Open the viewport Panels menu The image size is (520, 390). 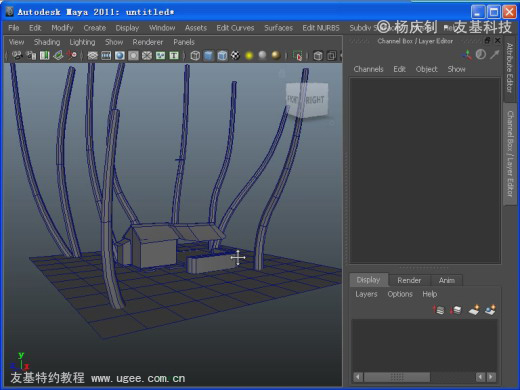click(x=184, y=42)
